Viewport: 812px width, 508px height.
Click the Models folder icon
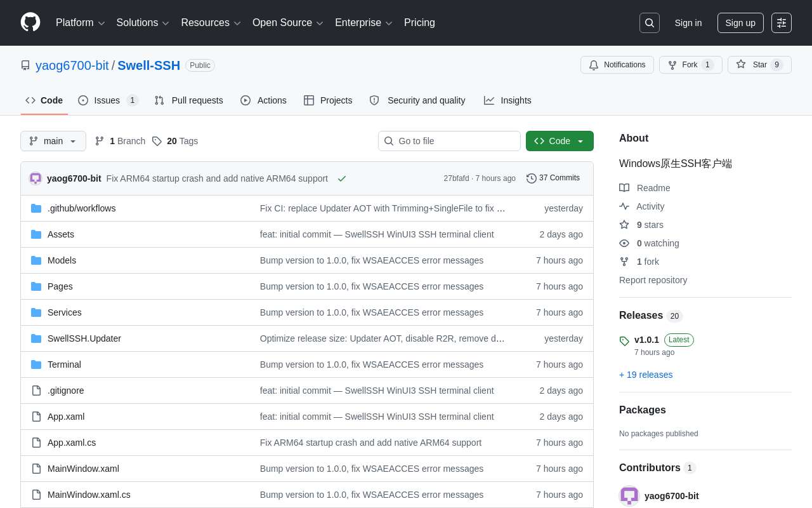tap(36, 260)
